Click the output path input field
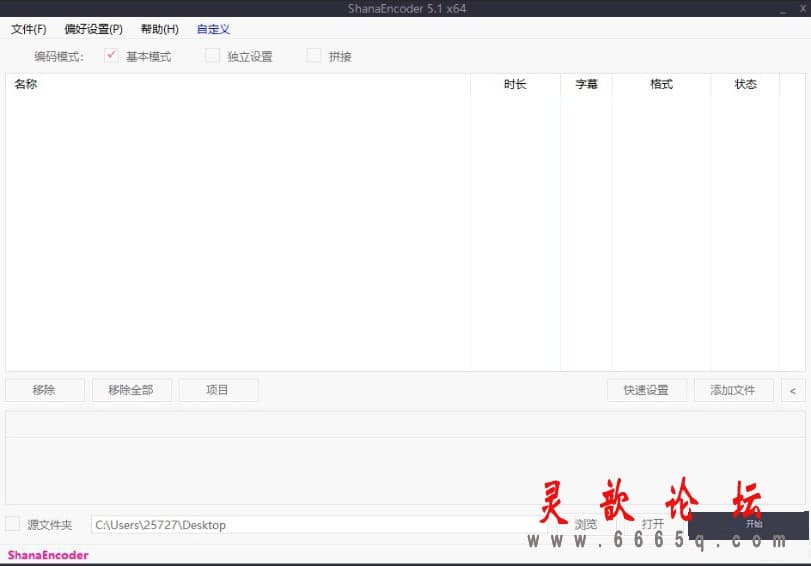 coord(319,525)
